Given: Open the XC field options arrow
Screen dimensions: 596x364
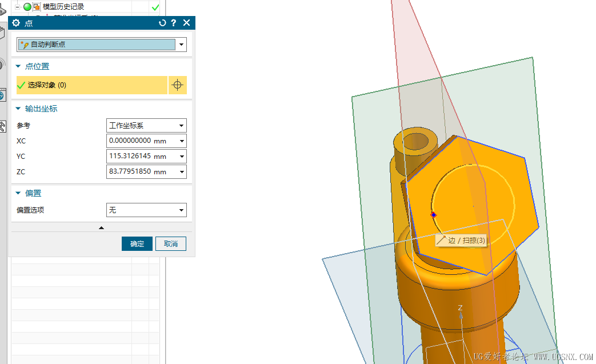Looking at the screenshot, I should tap(182, 141).
